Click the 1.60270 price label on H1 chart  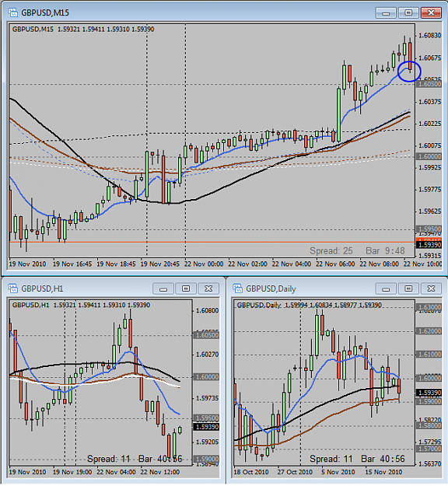point(207,355)
